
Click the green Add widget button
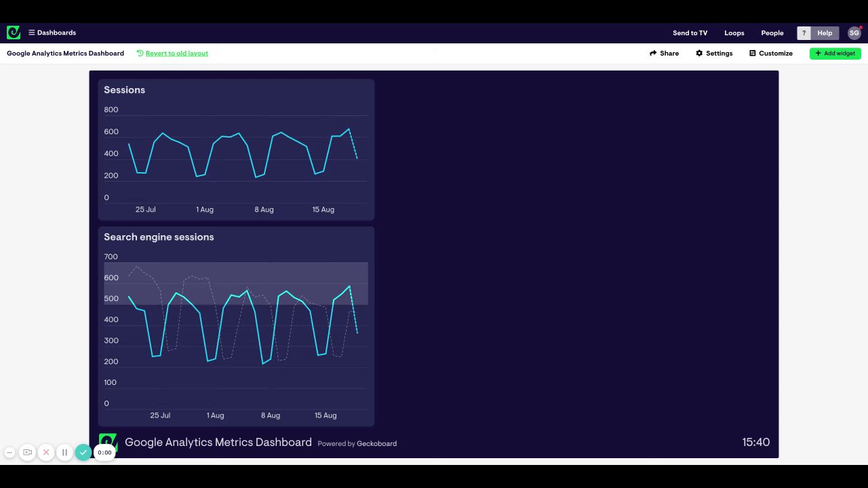tap(835, 53)
